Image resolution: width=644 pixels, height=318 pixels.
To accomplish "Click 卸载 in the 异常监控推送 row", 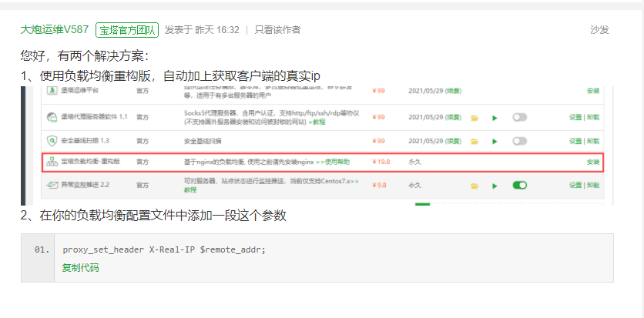I will tap(593, 186).
